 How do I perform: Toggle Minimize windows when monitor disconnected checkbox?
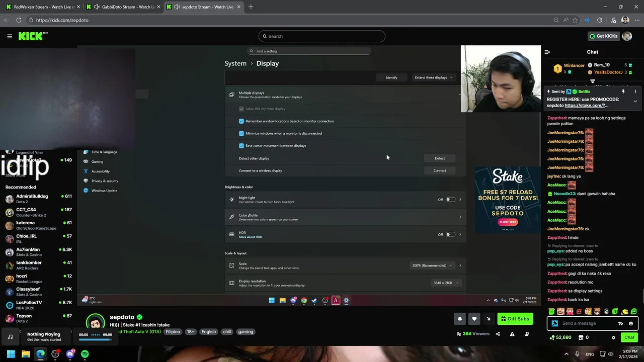[242, 133]
